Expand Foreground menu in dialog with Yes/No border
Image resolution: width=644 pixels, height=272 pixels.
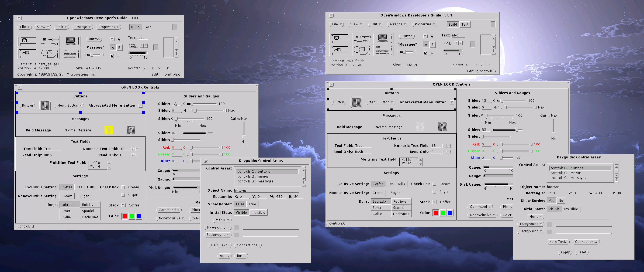click(531, 224)
